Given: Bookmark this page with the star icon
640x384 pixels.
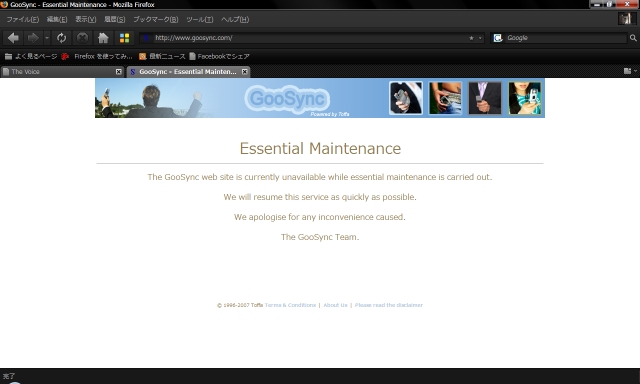Looking at the screenshot, I should click(x=471, y=38).
